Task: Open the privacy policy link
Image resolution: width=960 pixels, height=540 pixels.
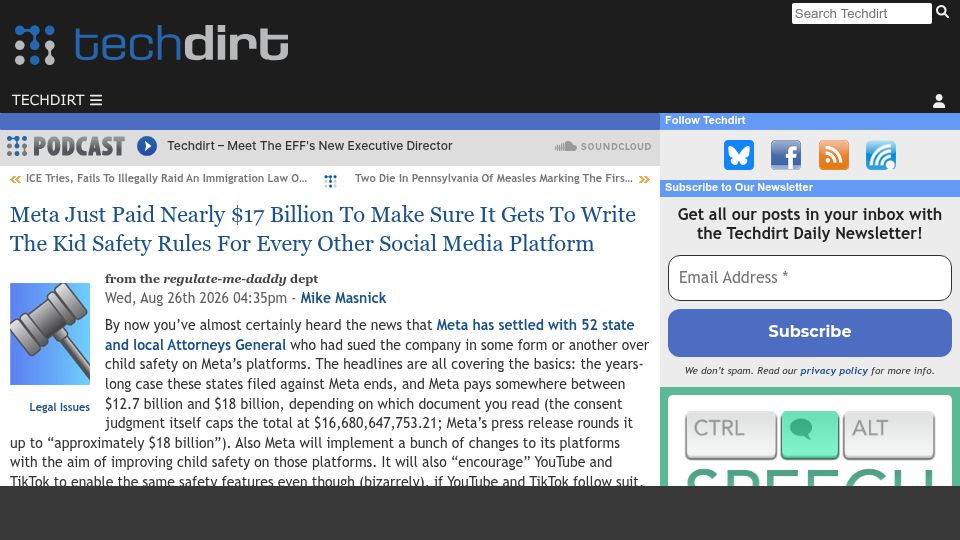Action: (x=834, y=370)
